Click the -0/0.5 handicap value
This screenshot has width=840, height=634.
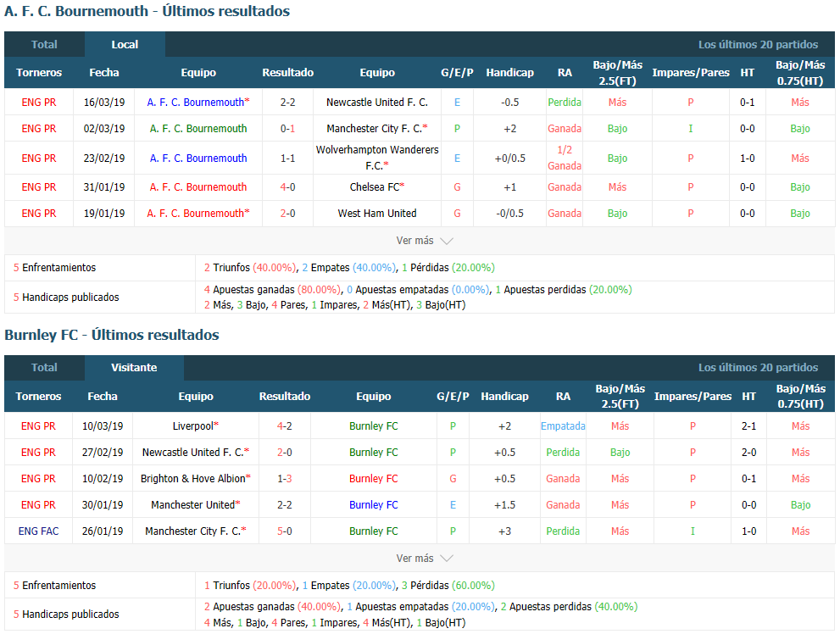pyautogui.click(x=510, y=213)
